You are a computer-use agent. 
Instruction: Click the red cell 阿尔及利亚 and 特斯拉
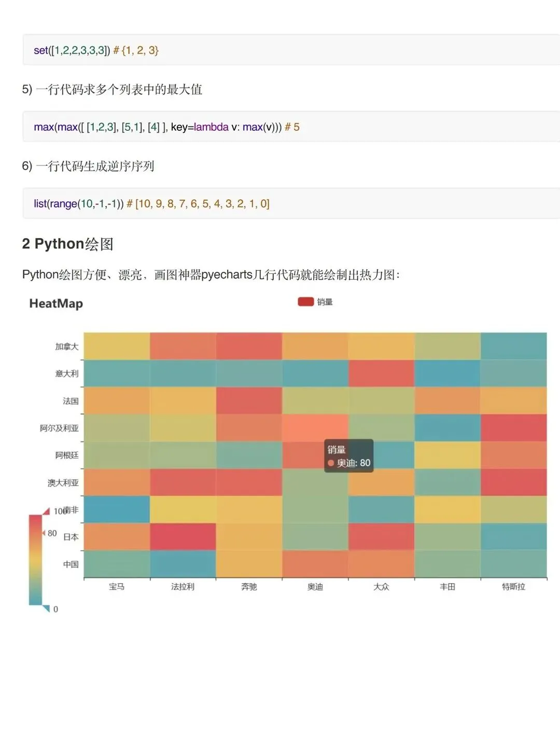(514, 427)
